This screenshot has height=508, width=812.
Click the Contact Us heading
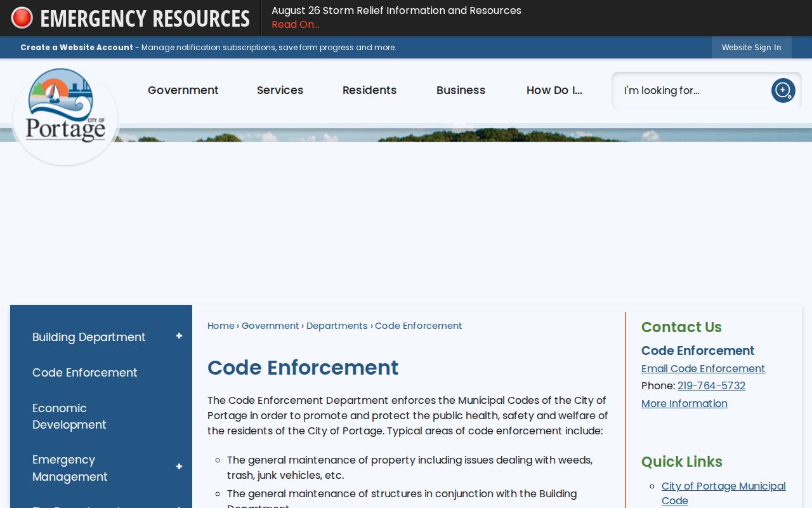(x=681, y=327)
